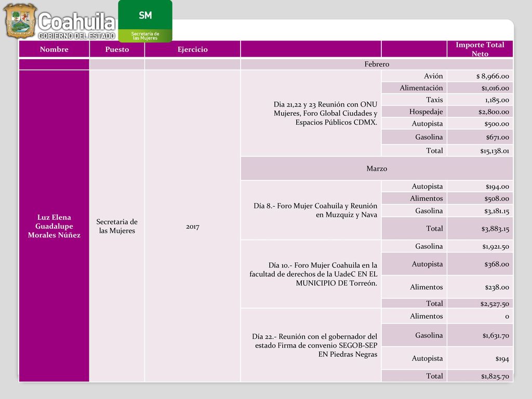Click the Autopista label beside $500.00
Screen dimensions: 532x399
427,124
